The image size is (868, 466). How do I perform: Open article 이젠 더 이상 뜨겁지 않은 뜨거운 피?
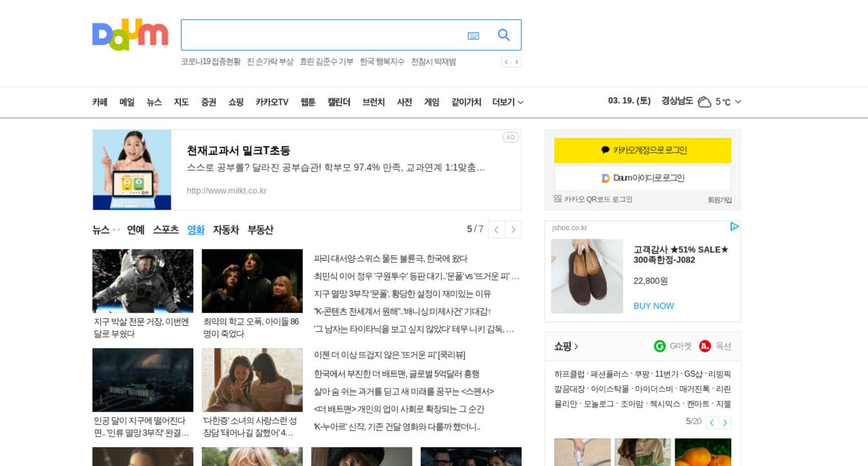(389, 355)
